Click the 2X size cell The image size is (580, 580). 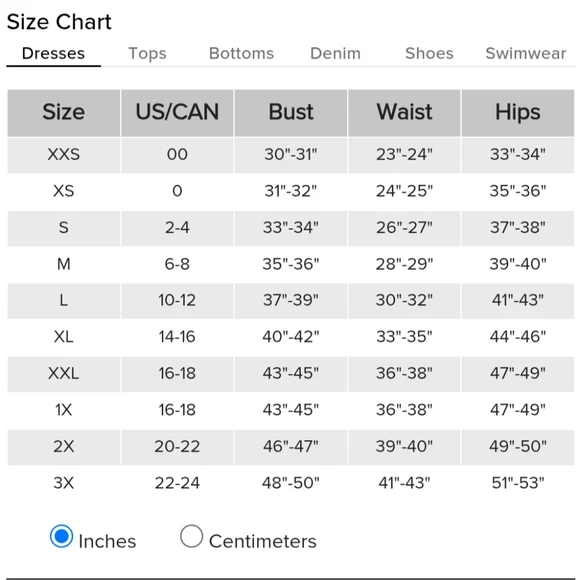click(x=64, y=447)
